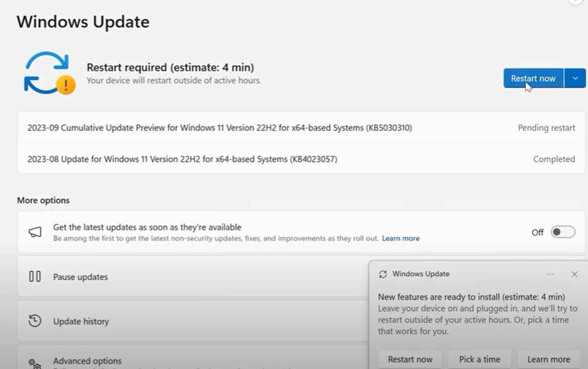Image resolution: width=588 pixels, height=369 pixels.
Task: Open Advanced options via its gear icon
Action: (36, 361)
